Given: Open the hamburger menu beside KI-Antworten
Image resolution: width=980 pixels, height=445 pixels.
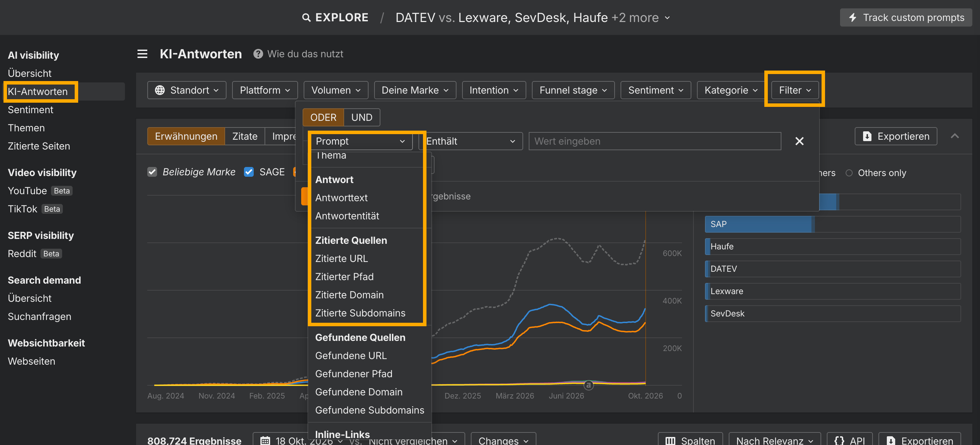Looking at the screenshot, I should tap(142, 54).
